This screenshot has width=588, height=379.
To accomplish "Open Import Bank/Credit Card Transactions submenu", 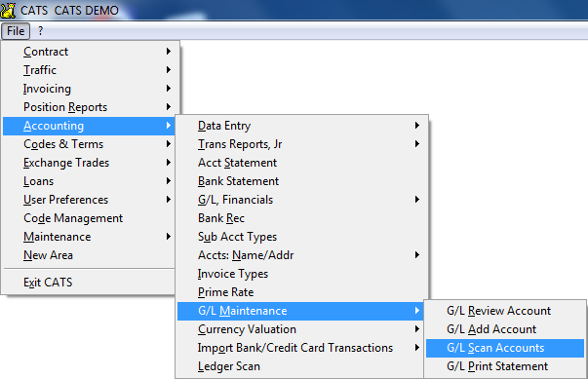I will click(x=300, y=348).
